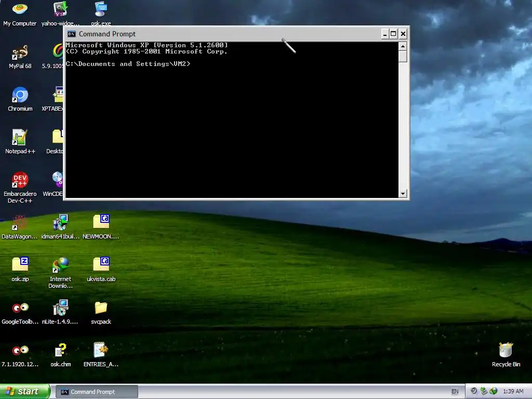532x399 pixels.
Task: Close the Command Prompt window
Action: 403,34
